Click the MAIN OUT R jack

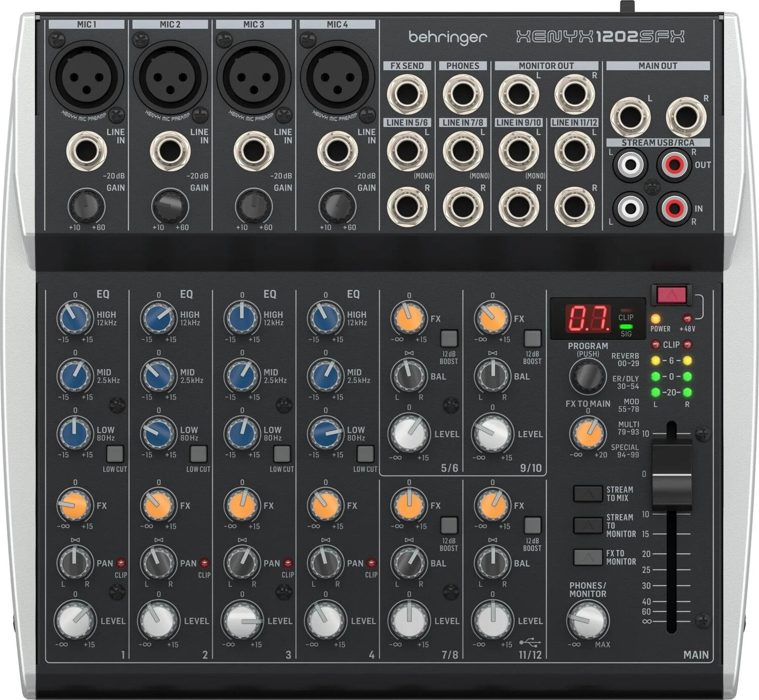tap(686, 117)
